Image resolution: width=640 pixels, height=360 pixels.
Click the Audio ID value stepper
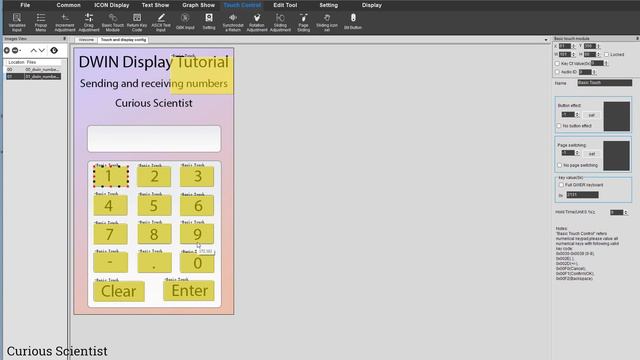point(594,72)
